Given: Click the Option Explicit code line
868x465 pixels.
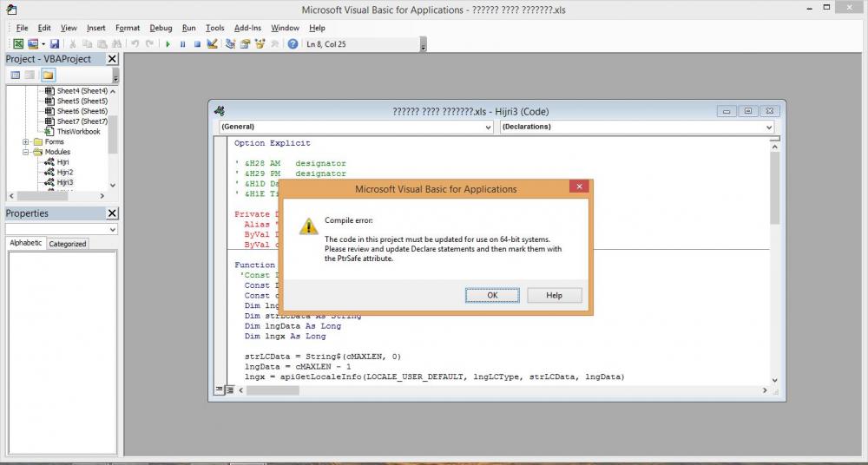Looking at the screenshot, I should (x=273, y=143).
